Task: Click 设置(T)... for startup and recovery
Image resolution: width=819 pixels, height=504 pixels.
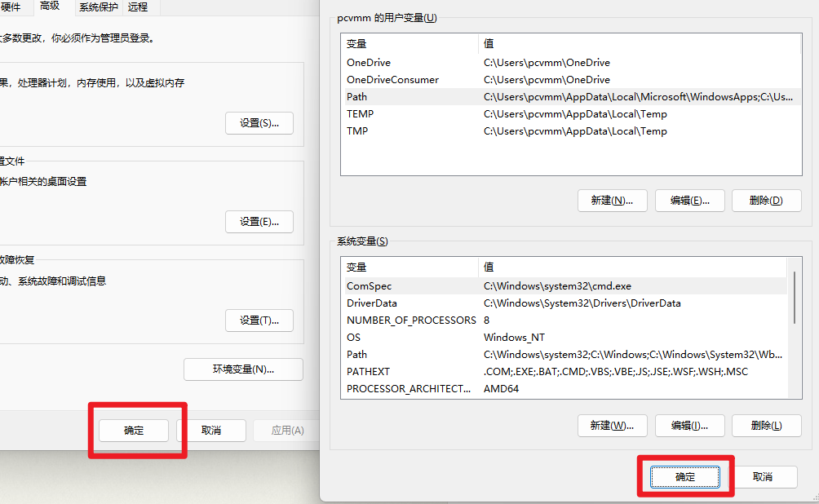Action: tap(259, 321)
